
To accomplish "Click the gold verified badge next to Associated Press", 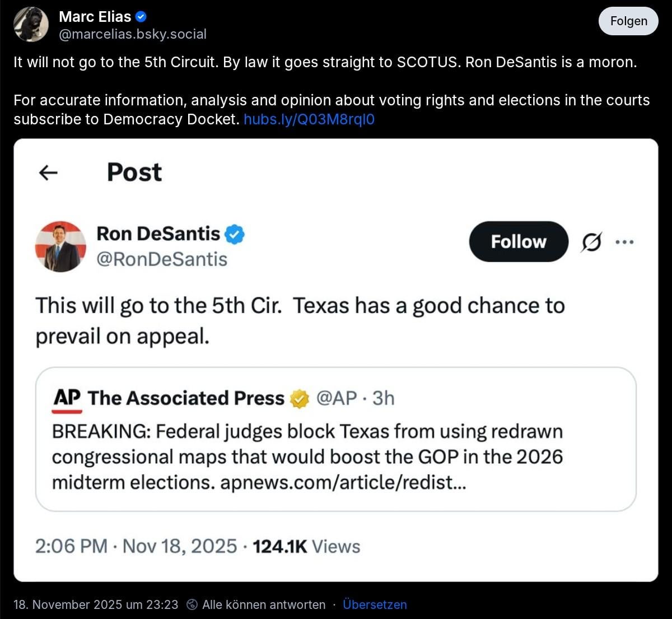I will [x=300, y=399].
